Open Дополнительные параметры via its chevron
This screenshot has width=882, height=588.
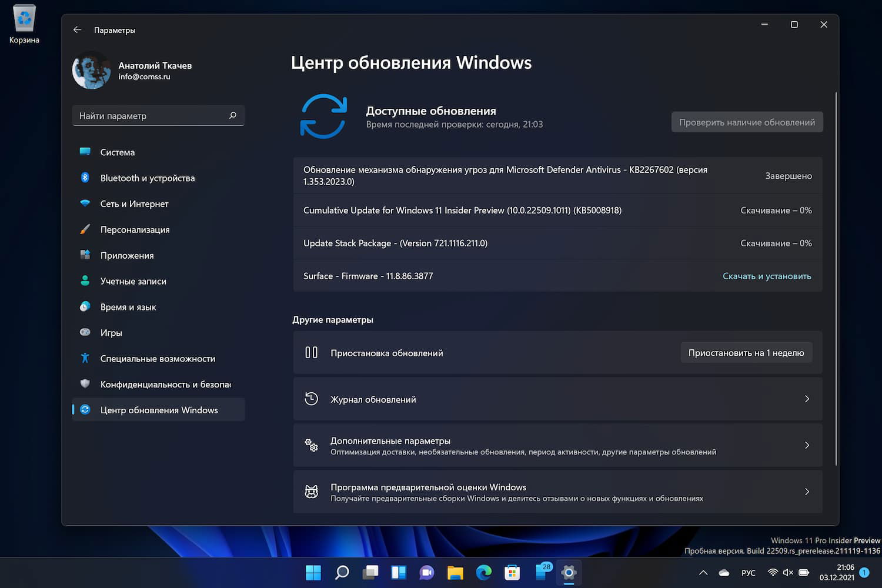pyautogui.click(x=807, y=445)
